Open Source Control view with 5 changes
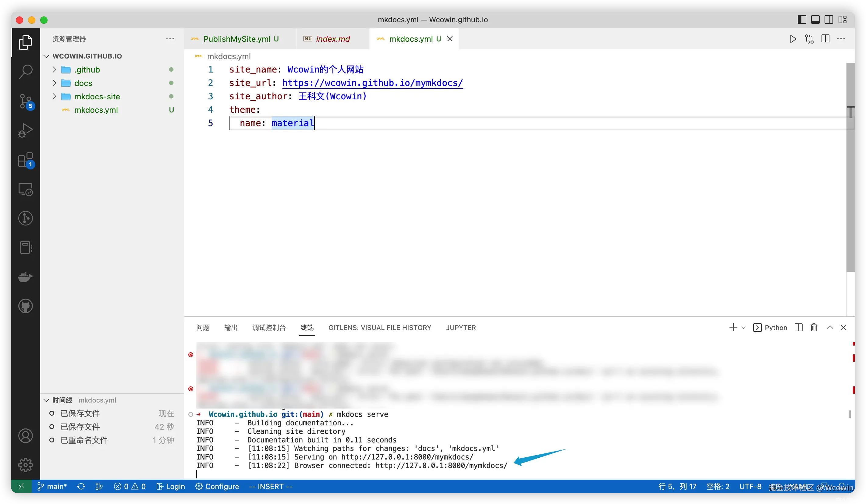This screenshot has width=866, height=504. coord(25,101)
